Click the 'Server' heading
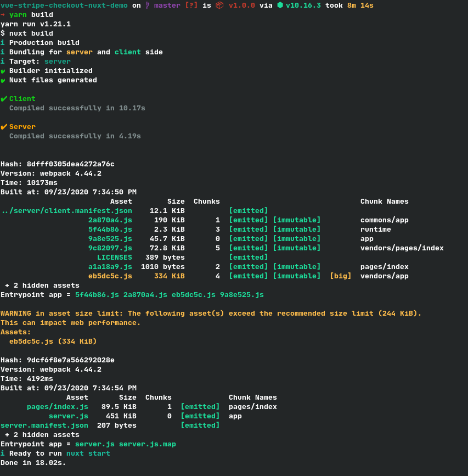 [x=22, y=127]
